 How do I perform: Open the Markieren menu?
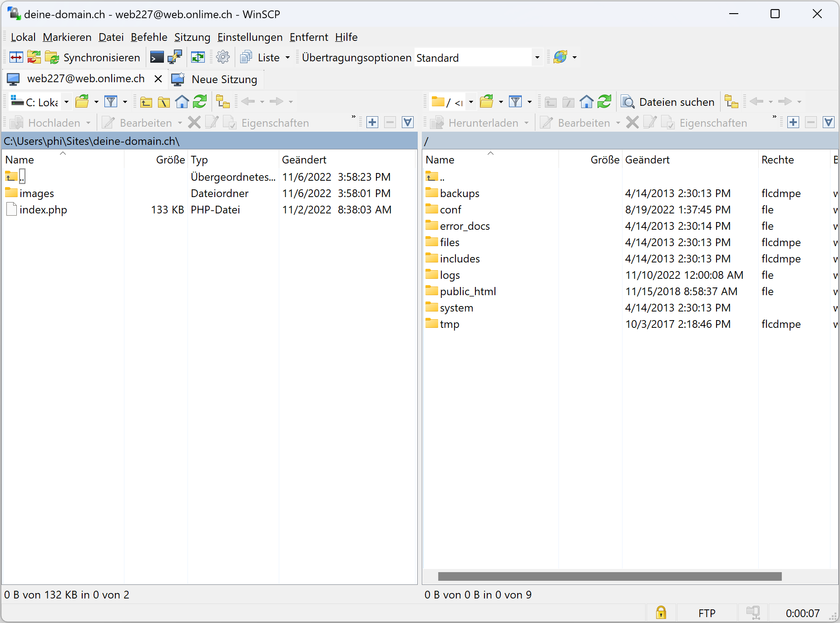[67, 37]
